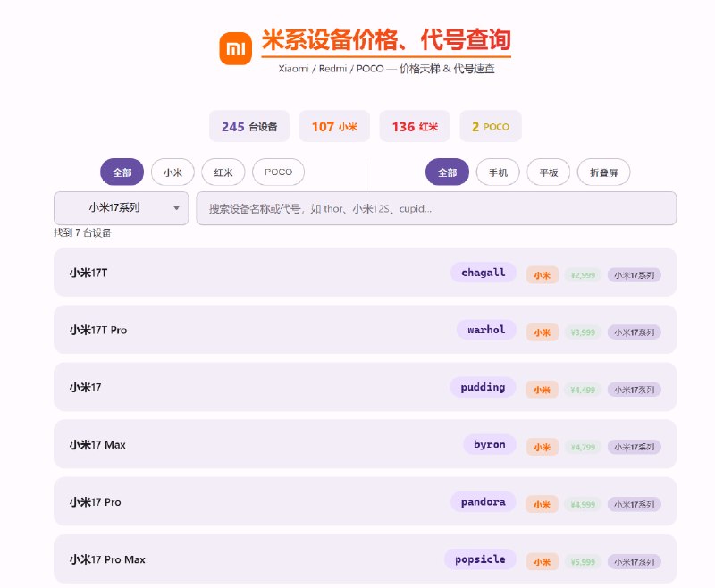
Task: Click the 小米17系列 tag in pudding row
Action: click(635, 390)
